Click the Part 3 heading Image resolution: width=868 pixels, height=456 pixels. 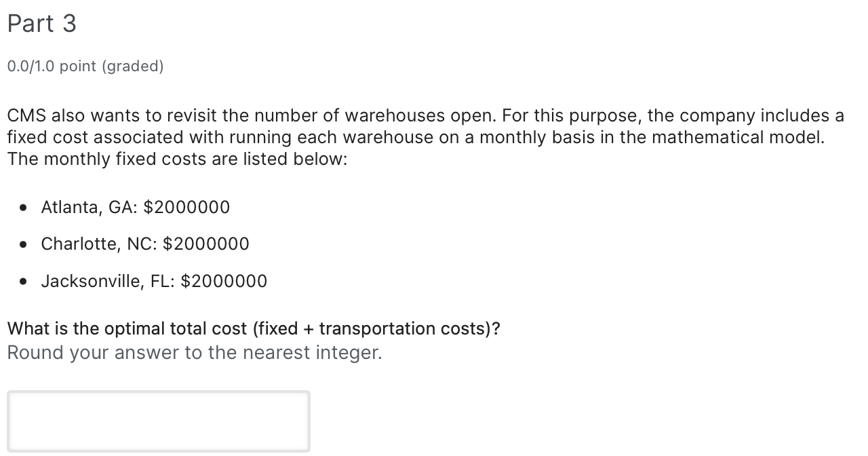(x=42, y=24)
